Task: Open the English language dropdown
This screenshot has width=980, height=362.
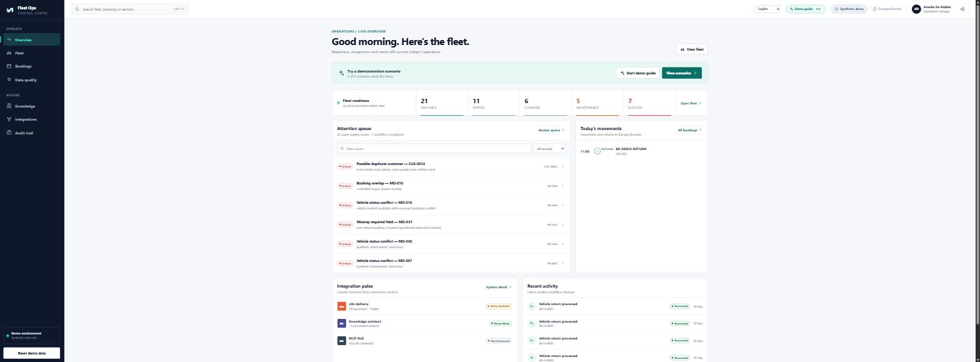Action: click(767, 9)
